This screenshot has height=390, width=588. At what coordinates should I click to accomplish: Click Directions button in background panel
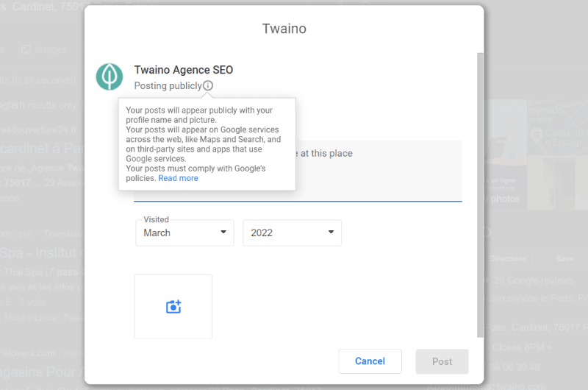click(508, 258)
